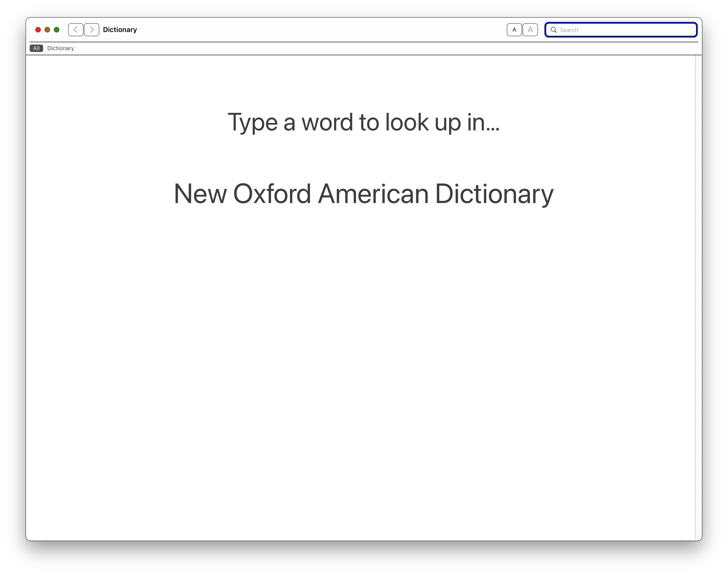Select the All sources tab
The height and width of the screenshot is (575, 728).
pos(36,48)
